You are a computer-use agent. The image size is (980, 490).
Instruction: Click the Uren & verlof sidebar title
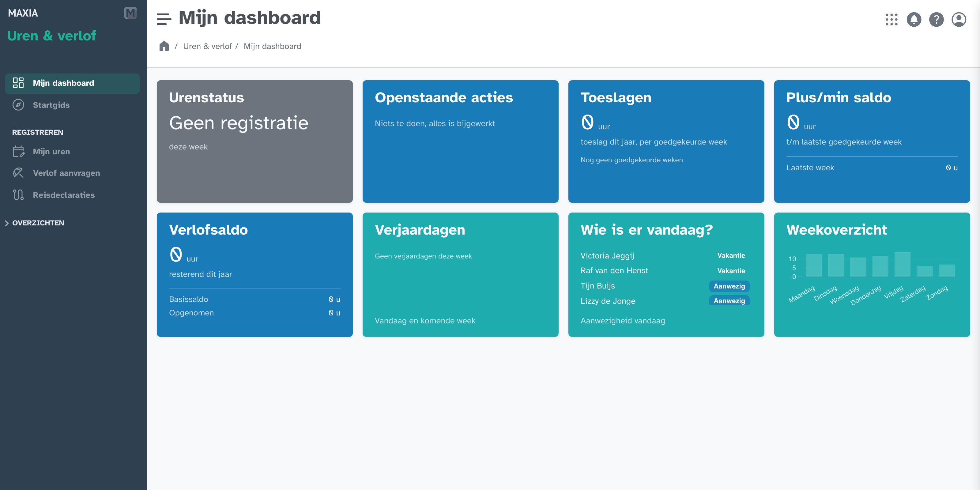(x=52, y=36)
